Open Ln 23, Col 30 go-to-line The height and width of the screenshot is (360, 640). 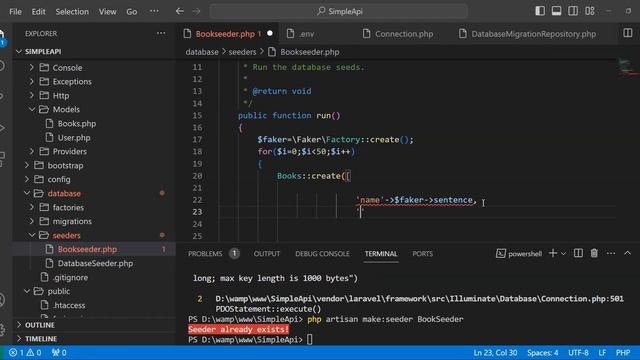click(x=495, y=353)
